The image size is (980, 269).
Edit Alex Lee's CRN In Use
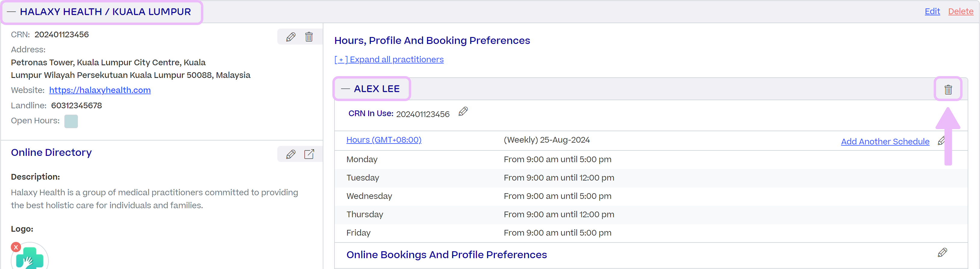[463, 111]
